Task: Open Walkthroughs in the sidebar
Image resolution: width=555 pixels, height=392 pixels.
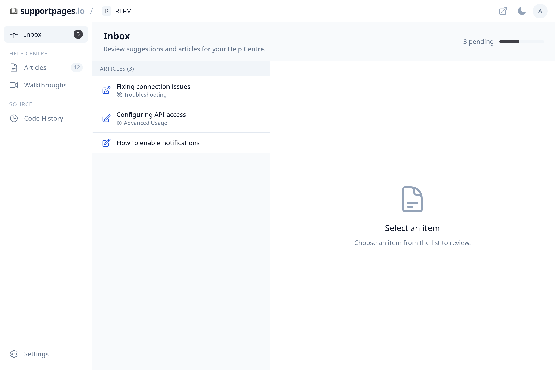Action: (46, 85)
